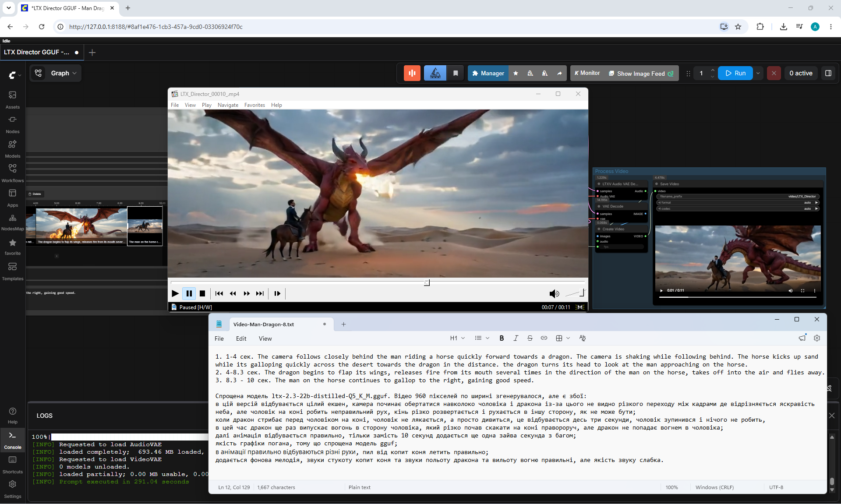Change the codec value in Save Video node
The image size is (841, 504).
click(x=738, y=209)
